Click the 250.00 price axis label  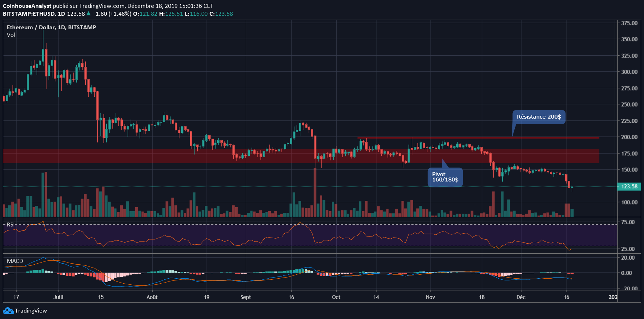click(x=629, y=105)
